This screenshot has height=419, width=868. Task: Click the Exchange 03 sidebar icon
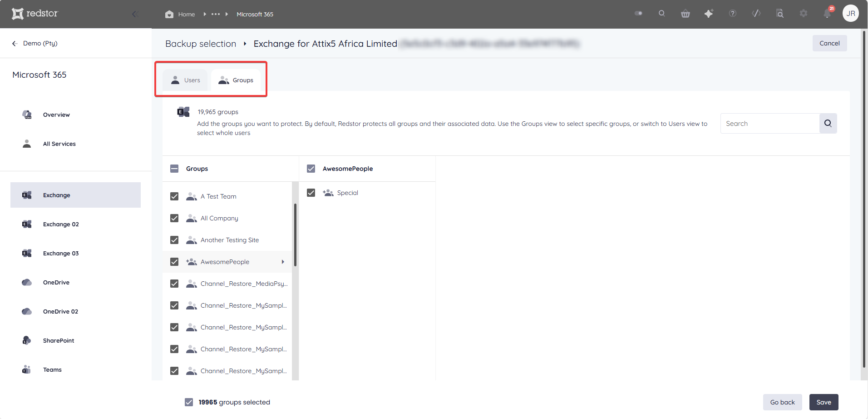pos(27,253)
